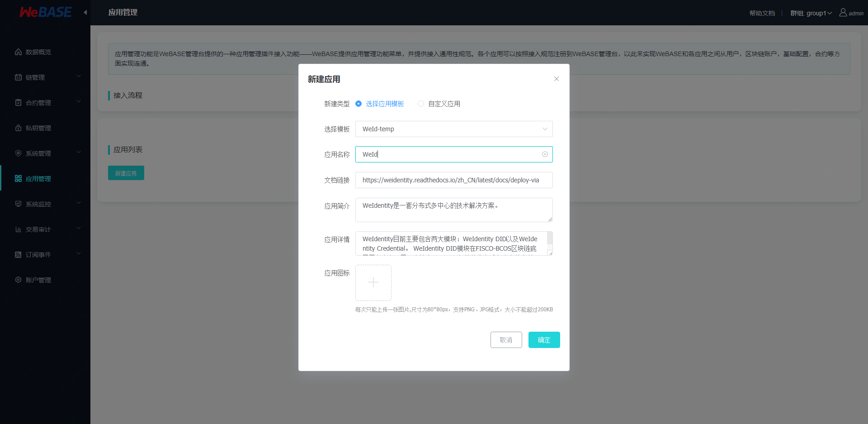The image size is (868, 424).
Task: Click the 应用管理 sidebar icon
Action: [x=18, y=178]
